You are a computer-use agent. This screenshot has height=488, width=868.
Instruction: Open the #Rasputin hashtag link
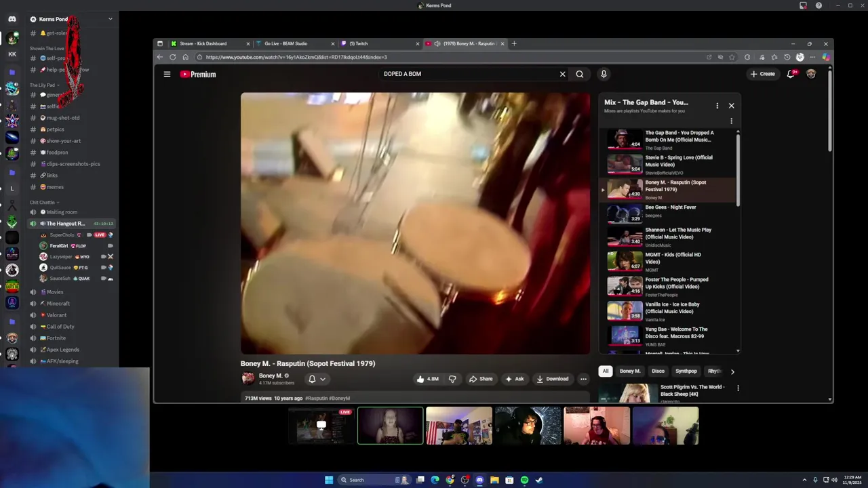click(317, 399)
